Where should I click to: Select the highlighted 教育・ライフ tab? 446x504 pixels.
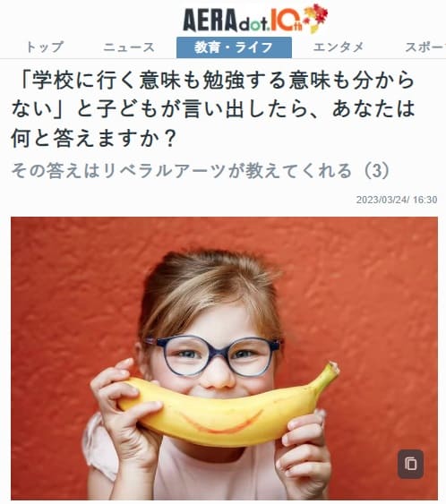[x=234, y=47]
